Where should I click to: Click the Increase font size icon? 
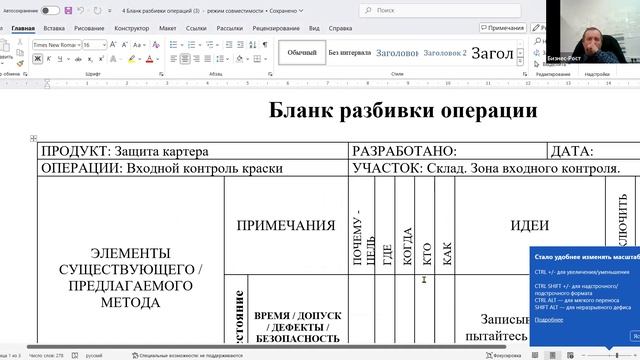click(x=113, y=44)
